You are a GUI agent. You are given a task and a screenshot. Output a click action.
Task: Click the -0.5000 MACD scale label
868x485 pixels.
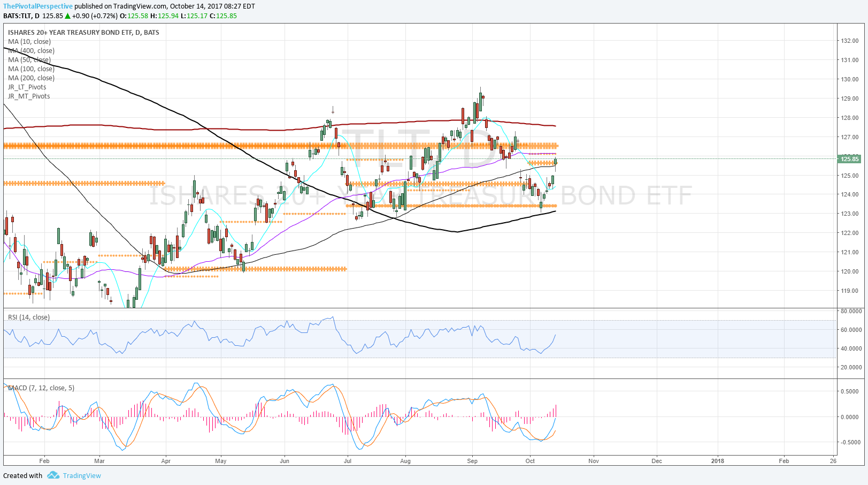850,442
